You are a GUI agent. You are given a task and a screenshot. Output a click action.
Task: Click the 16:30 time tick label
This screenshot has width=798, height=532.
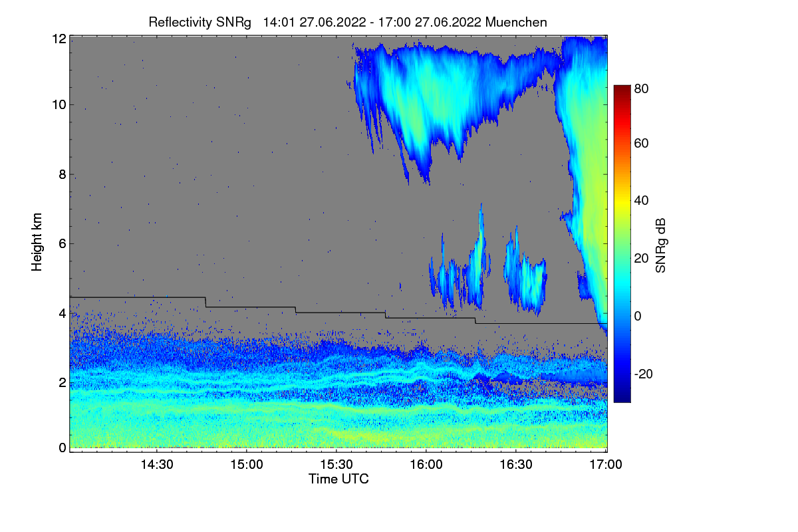pos(515,465)
